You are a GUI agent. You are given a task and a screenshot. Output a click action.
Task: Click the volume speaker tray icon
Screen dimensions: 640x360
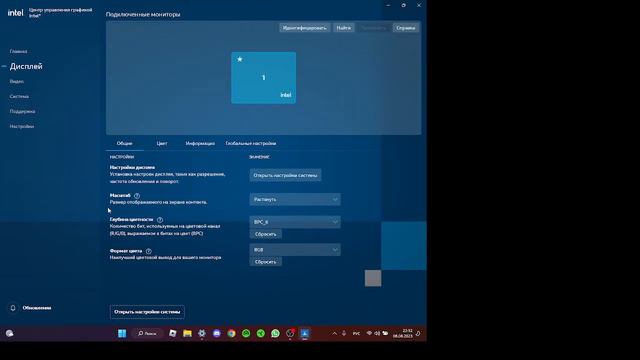pyautogui.click(x=377, y=333)
